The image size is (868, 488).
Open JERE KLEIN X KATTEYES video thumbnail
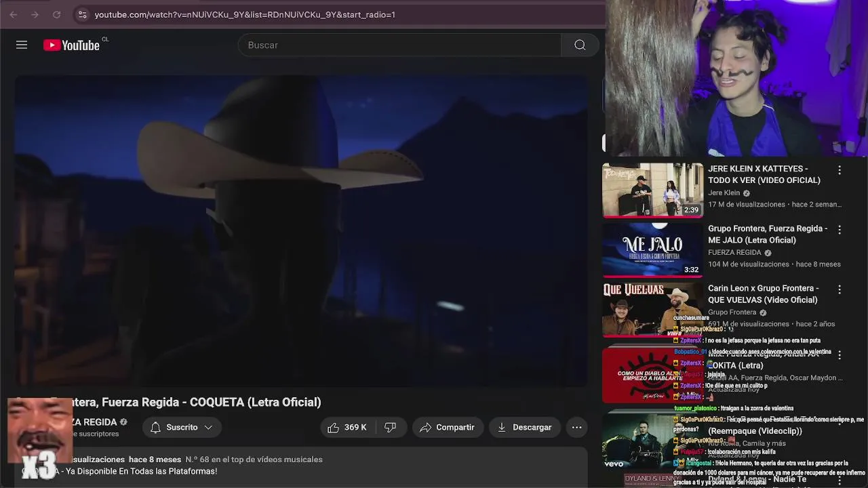click(652, 190)
